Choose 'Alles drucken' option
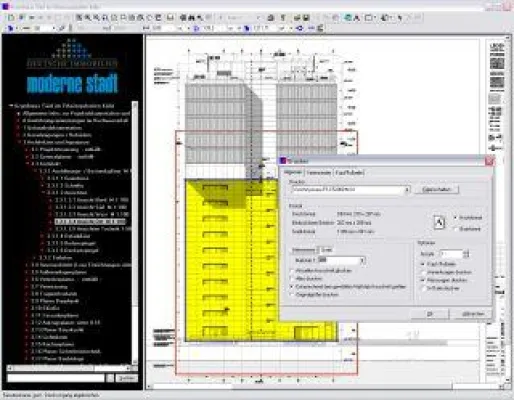This screenshot has width=514, height=400. (306, 279)
